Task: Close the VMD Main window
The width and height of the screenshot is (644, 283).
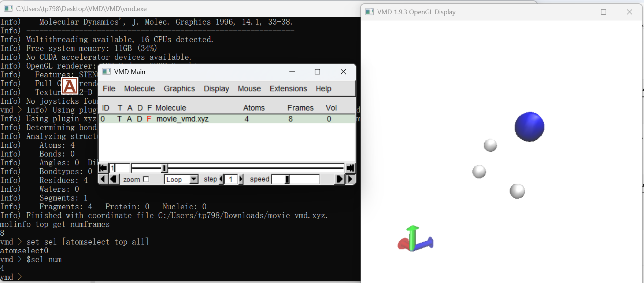Action: [x=343, y=72]
